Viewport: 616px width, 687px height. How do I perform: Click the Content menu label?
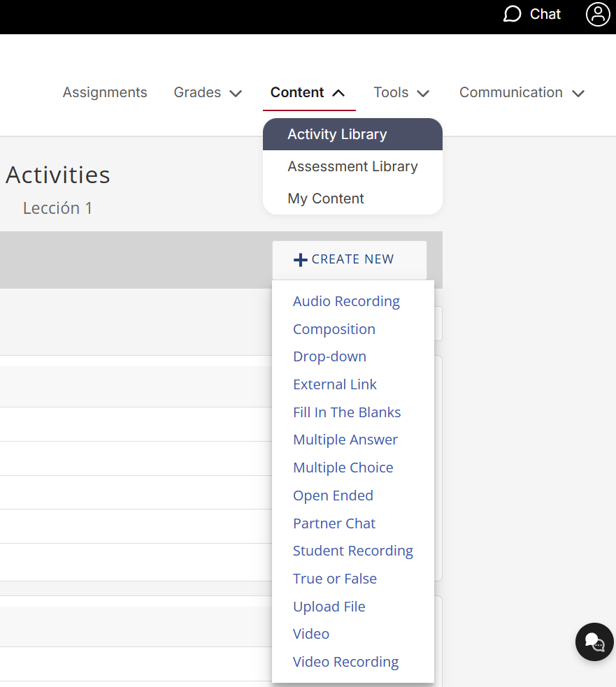[297, 92]
